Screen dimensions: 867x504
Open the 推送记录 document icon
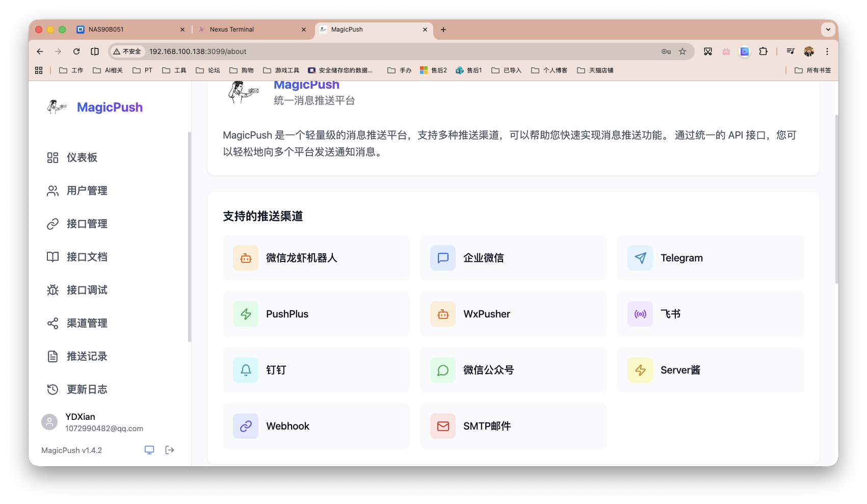click(x=52, y=356)
